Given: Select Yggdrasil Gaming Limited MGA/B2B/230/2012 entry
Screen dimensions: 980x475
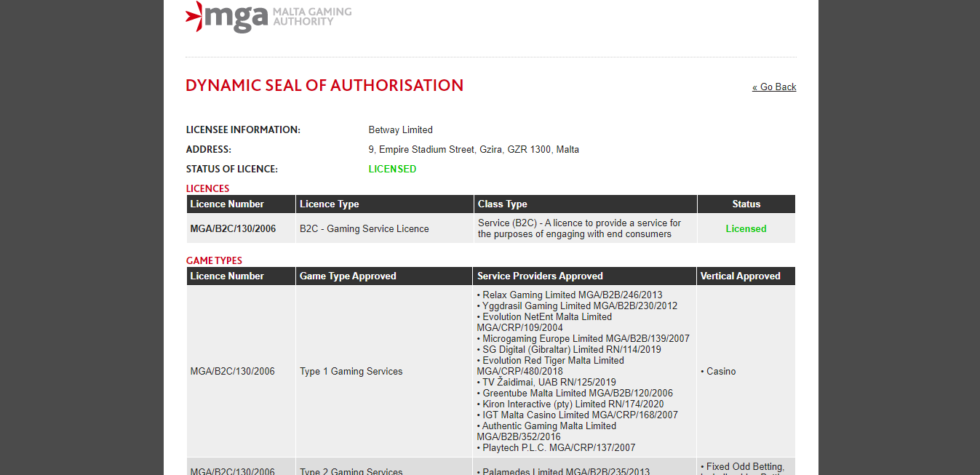Looking at the screenshot, I should tap(577, 306).
